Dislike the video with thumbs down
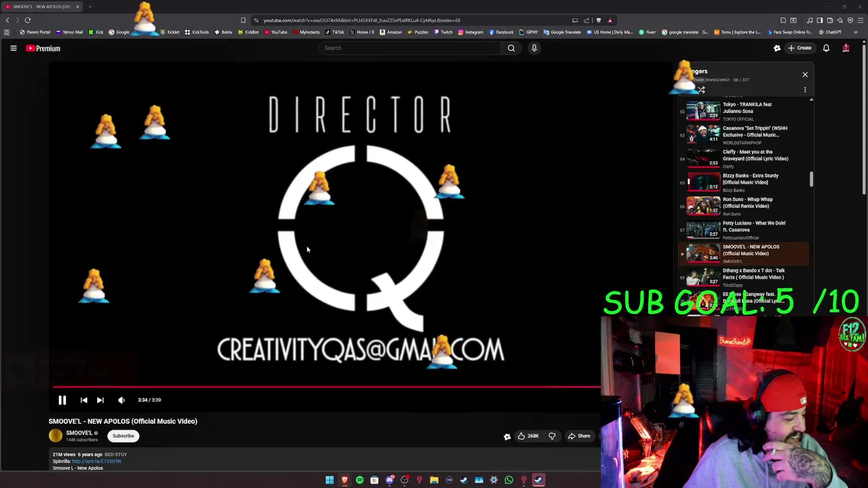This screenshot has width=868, height=488. pos(552,436)
